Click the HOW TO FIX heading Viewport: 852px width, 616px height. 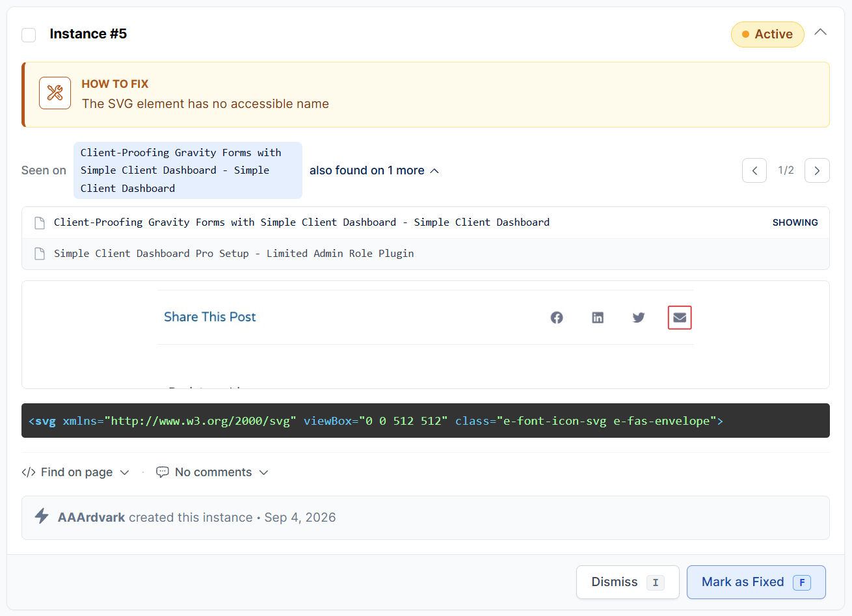(115, 84)
